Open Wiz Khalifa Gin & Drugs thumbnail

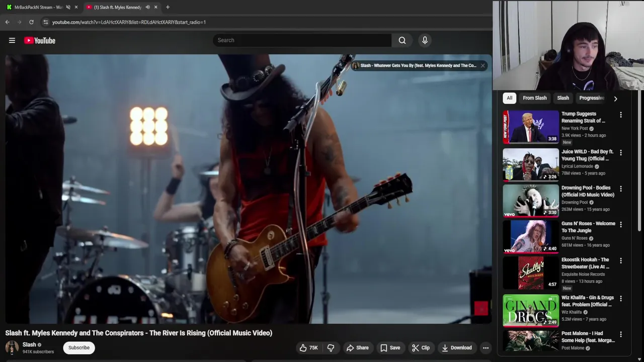(x=531, y=310)
